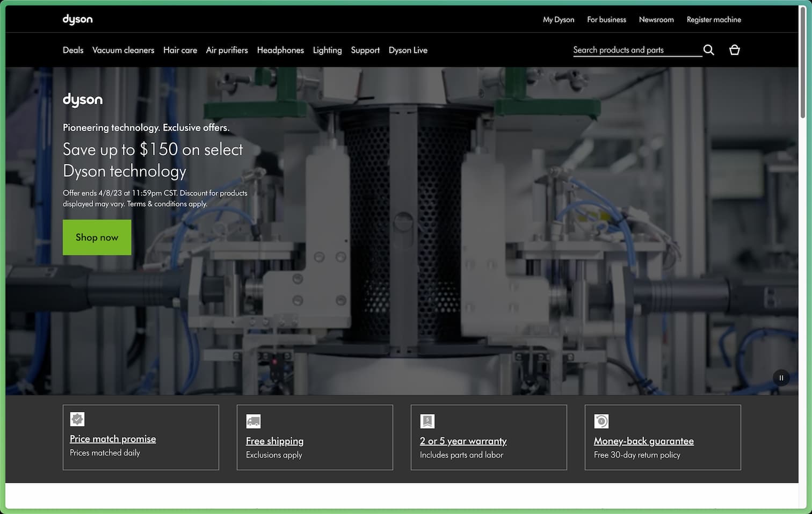Click "Prices matched daily" text

point(105,453)
